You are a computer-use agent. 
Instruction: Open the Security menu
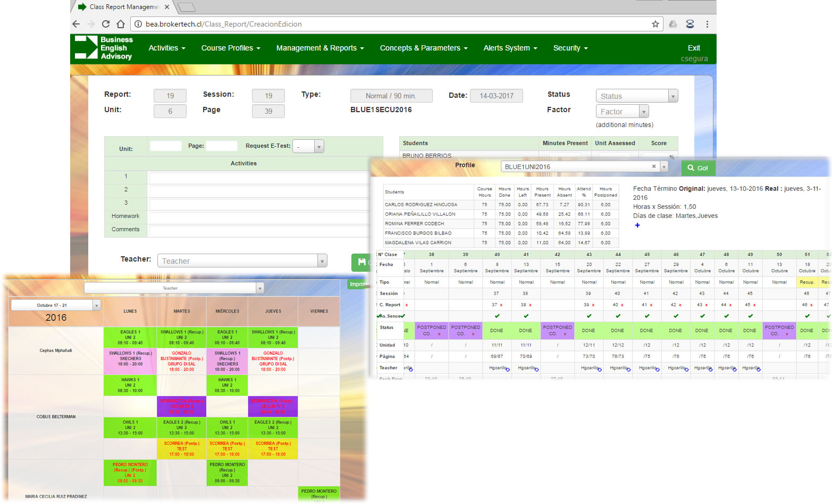point(570,48)
